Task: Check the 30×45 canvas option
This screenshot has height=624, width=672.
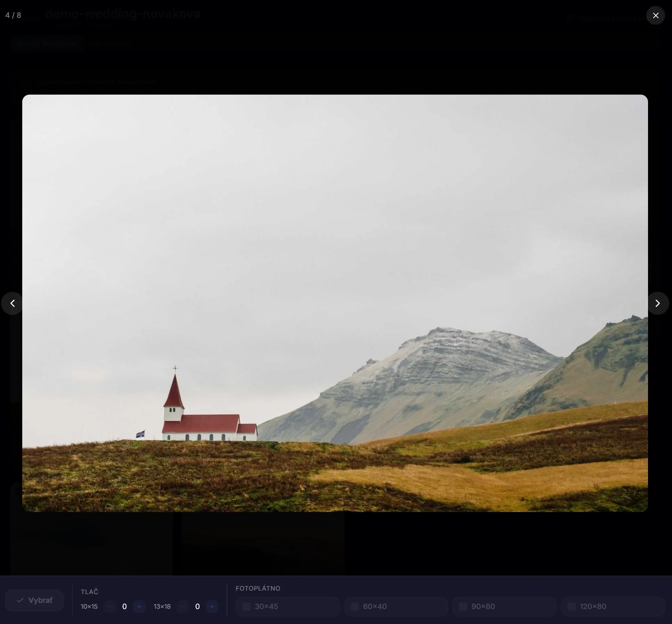Action: (x=246, y=607)
